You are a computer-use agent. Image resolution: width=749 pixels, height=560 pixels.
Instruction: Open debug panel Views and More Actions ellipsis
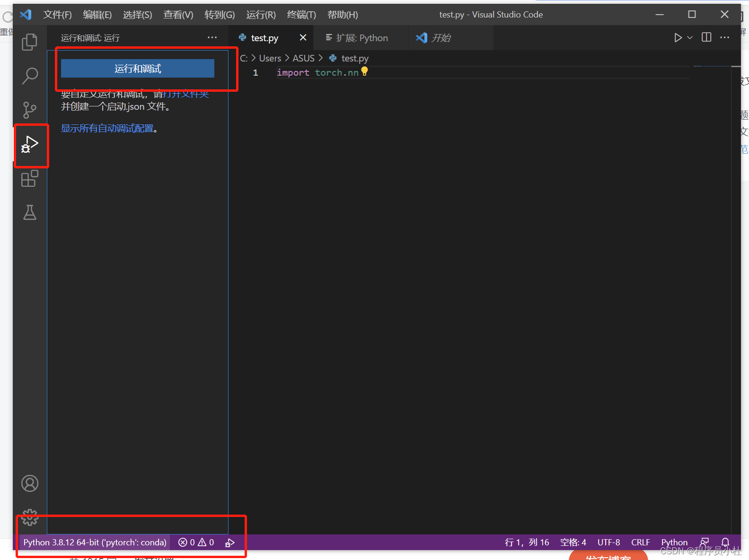(212, 37)
